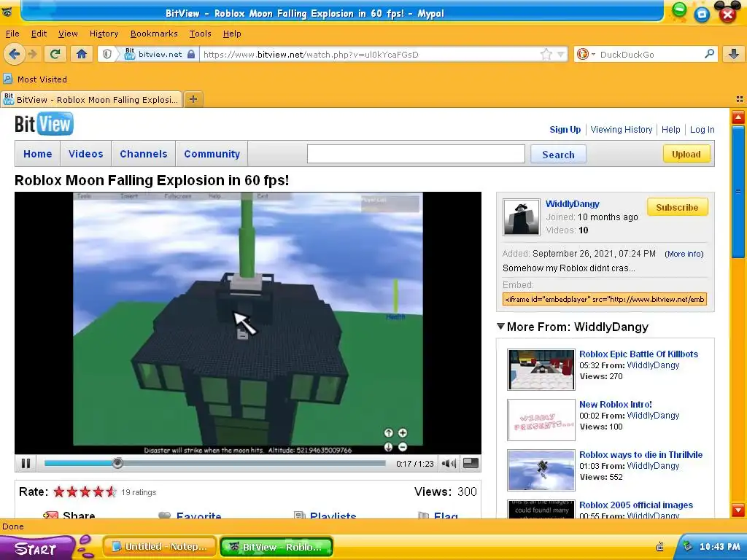The image size is (747, 560).
Task: Open Roblox Epic Battle Of Killbots thumbnail
Action: pos(541,370)
